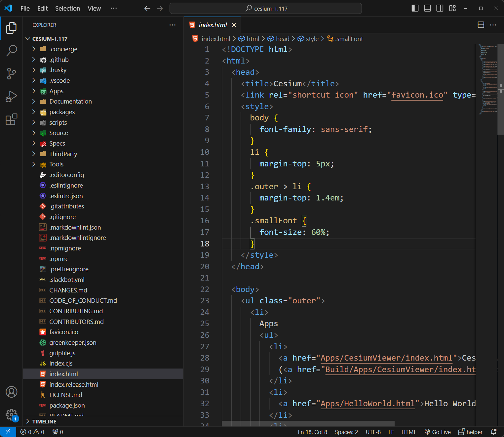This screenshot has height=437, width=504.
Task: Open package.json file
Action: pyautogui.click(x=103, y=406)
